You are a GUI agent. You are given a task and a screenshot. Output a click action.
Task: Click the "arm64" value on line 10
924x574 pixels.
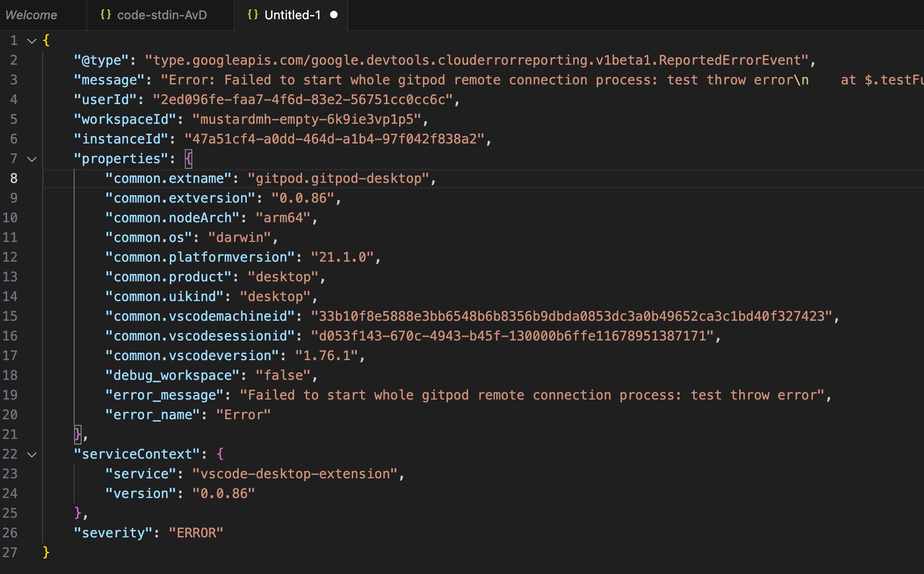(283, 218)
